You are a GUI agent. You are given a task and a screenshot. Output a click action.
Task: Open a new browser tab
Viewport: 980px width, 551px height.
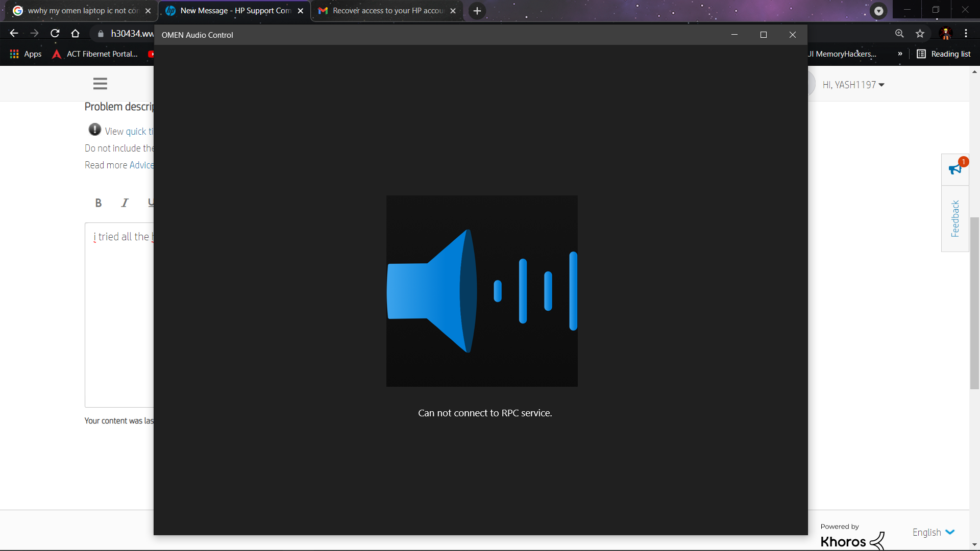click(x=477, y=11)
